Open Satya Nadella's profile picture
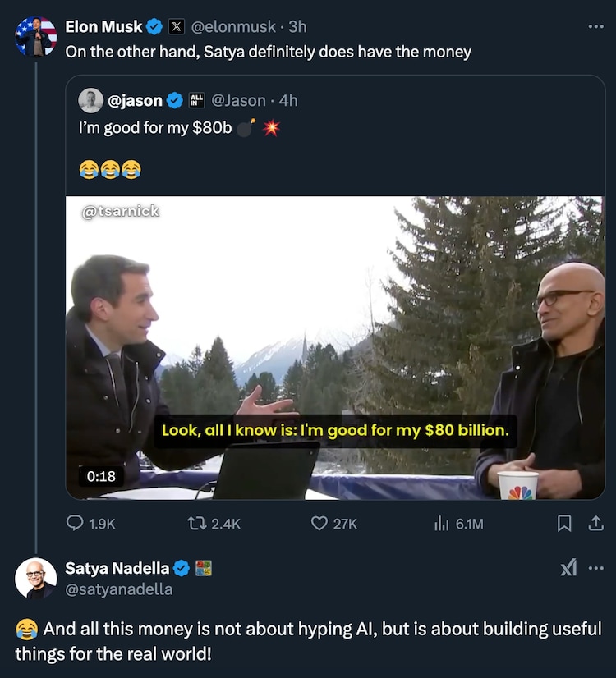Image resolution: width=616 pixels, height=678 pixels. coord(35,578)
